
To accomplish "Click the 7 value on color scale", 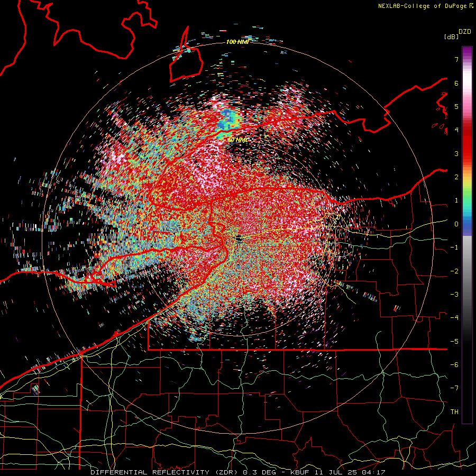I will (456, 59).
